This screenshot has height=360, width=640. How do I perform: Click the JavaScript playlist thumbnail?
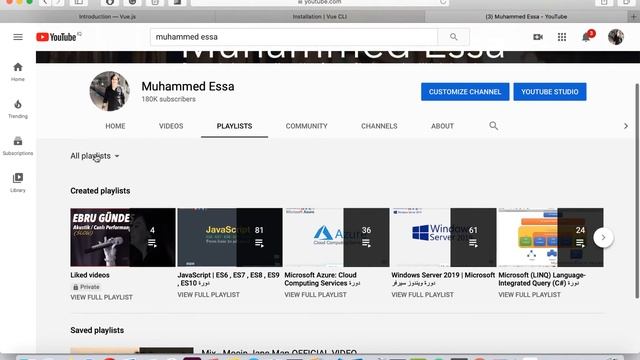coord(230,238)
